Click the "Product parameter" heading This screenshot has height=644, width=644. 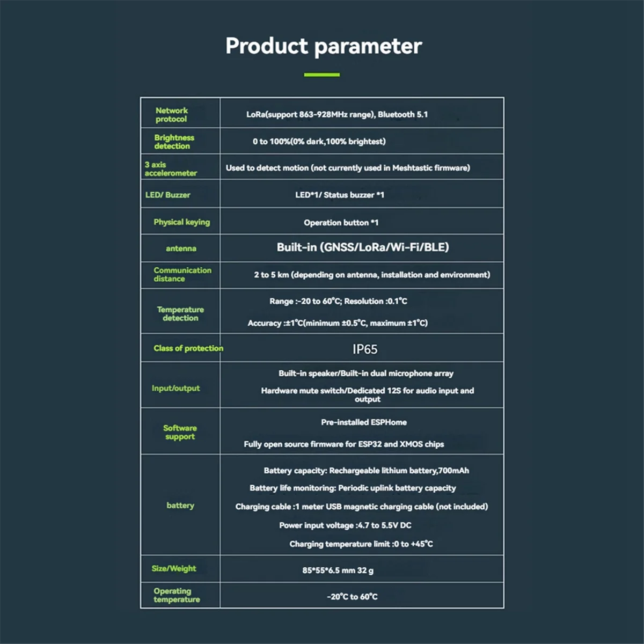324,46
